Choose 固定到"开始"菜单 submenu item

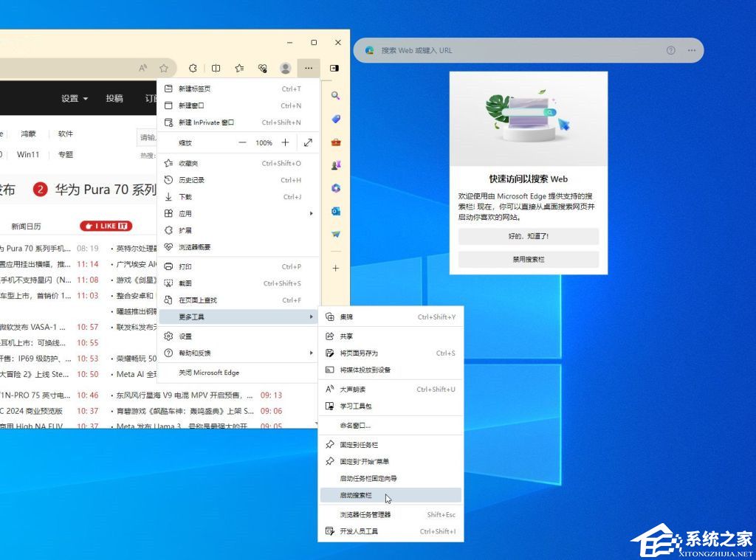click(391, 462)
